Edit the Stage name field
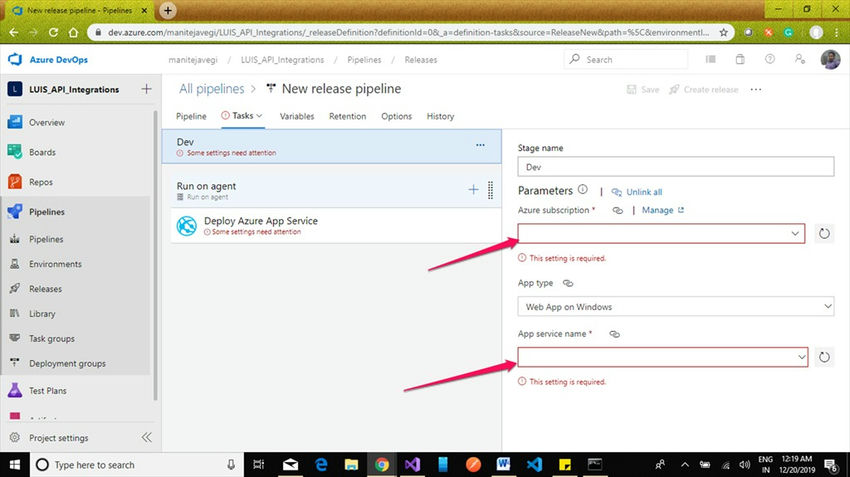850x477 pixels. tap(675, 167)
